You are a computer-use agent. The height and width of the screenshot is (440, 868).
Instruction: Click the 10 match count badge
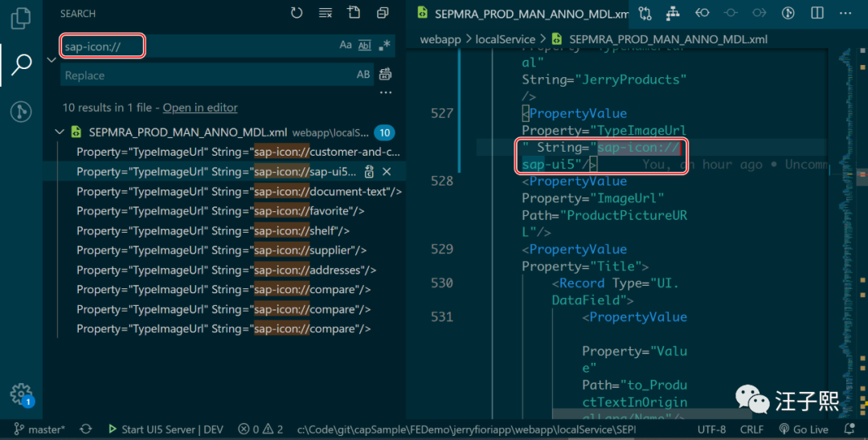click(384, 132)
